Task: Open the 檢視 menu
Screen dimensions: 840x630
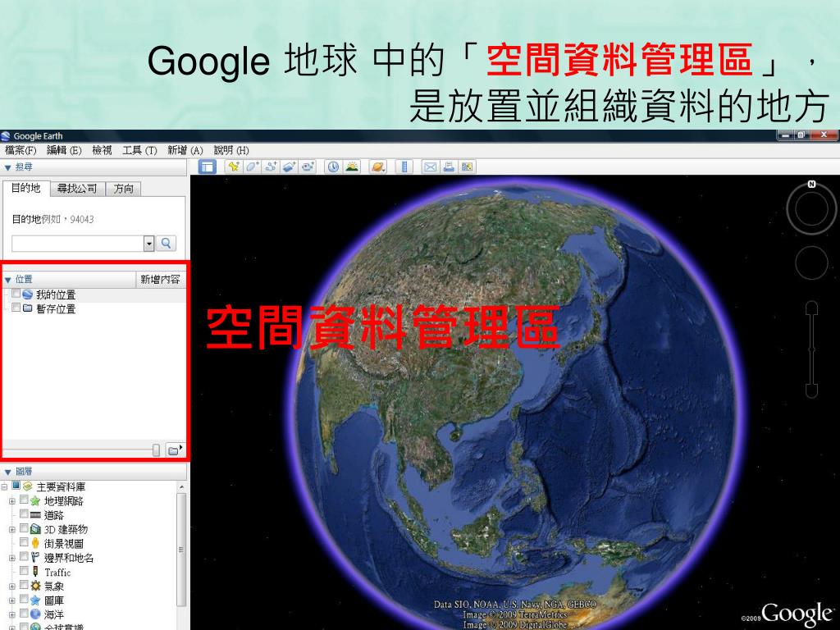Action: pos(102,151)
